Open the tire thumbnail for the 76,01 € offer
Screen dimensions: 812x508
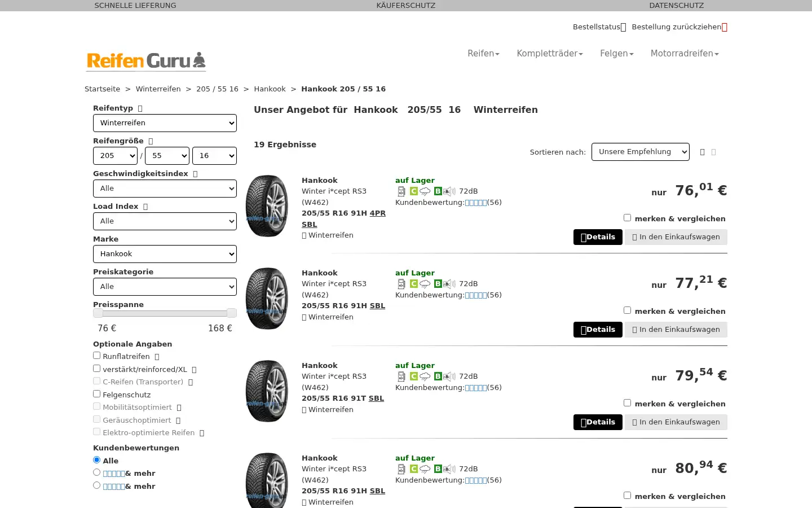click(267, 206)
